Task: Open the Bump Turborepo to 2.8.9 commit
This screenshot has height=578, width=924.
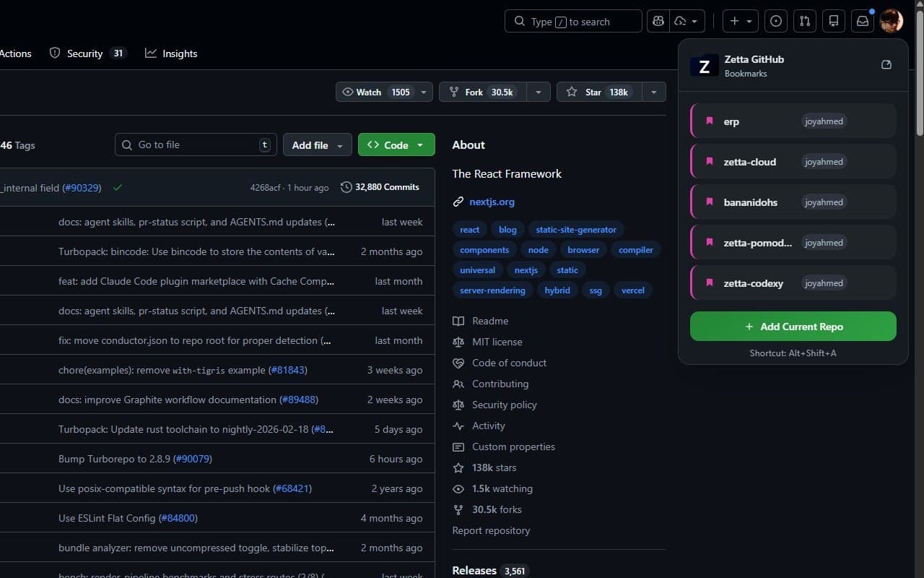Action: point(135,459)
